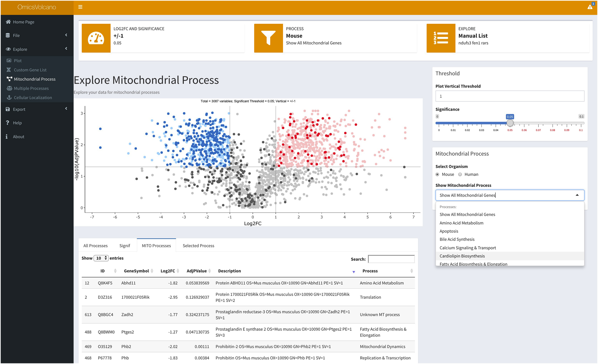Open the Plot sidebar item

(x=18, y=61)
